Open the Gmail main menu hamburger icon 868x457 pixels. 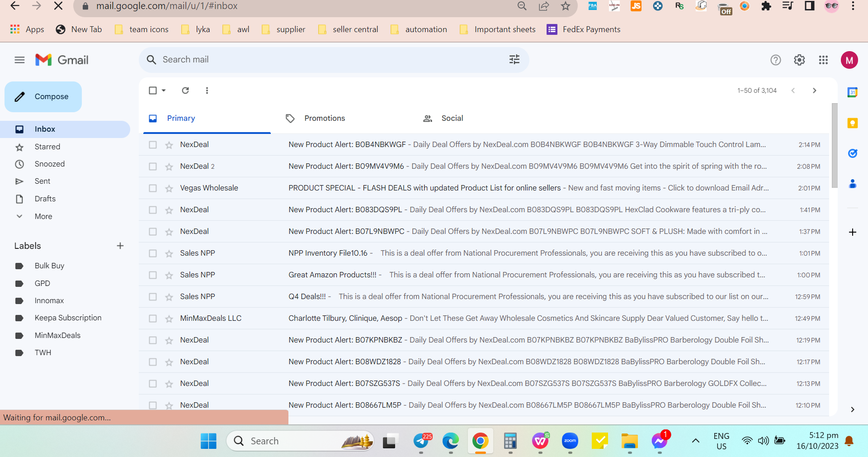(19, 60)
